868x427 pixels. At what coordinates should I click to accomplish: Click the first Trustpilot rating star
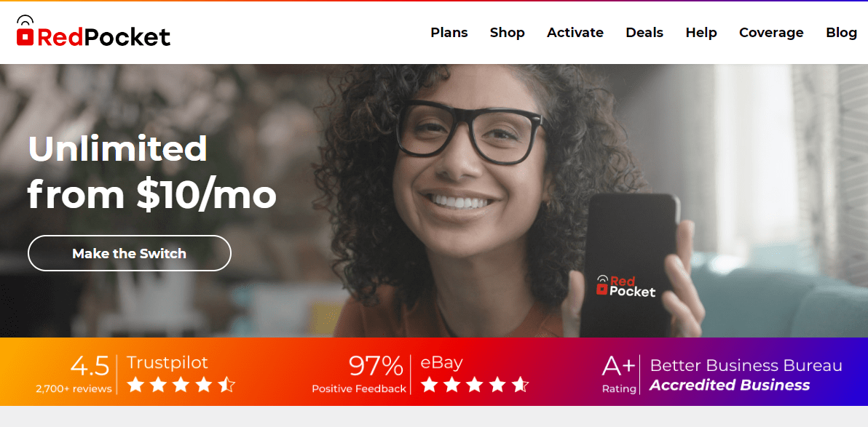135,384
